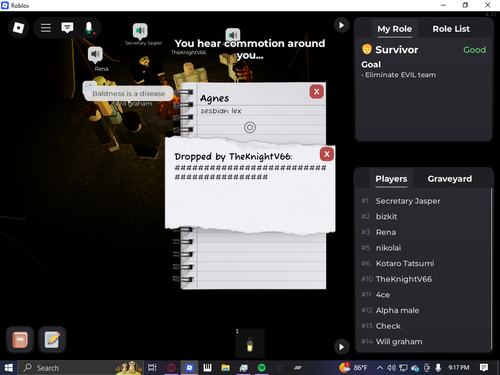The width and height of the screenshot is (500, 375).
Task: Open the notification center icon
Action: [484, 368]
